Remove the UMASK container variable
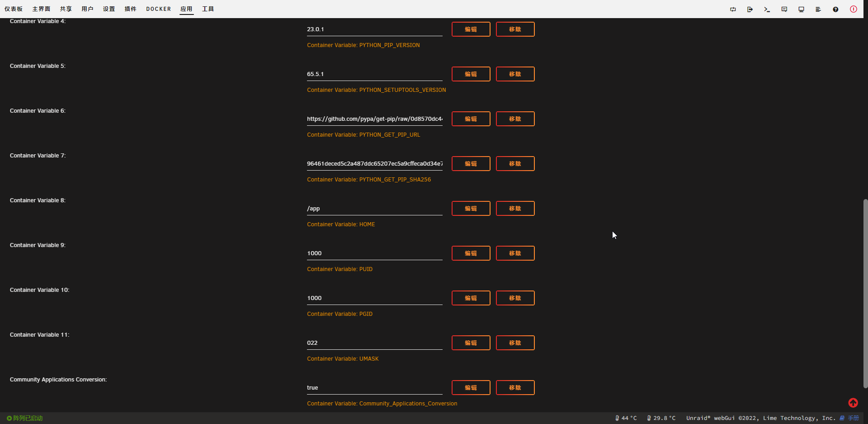This screenshot has height=424, width=868. click(515, 343)
